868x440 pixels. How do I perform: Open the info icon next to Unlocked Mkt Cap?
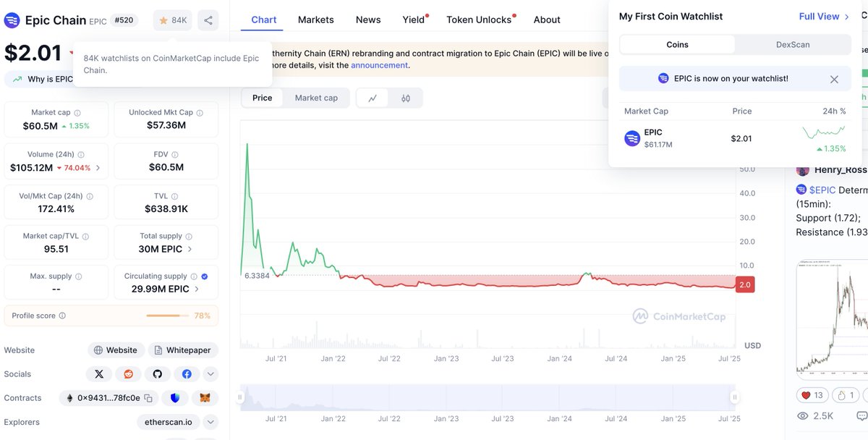tap(200, 113)
